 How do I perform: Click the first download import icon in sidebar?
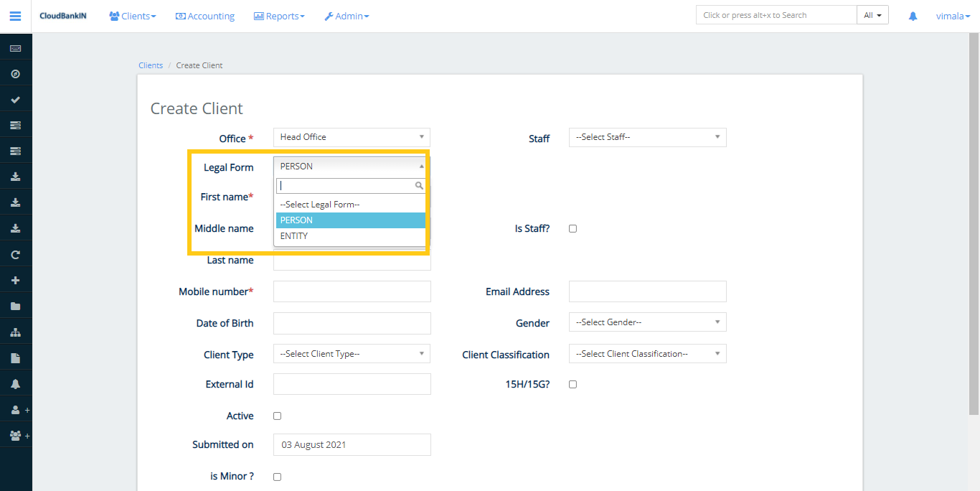16,176
